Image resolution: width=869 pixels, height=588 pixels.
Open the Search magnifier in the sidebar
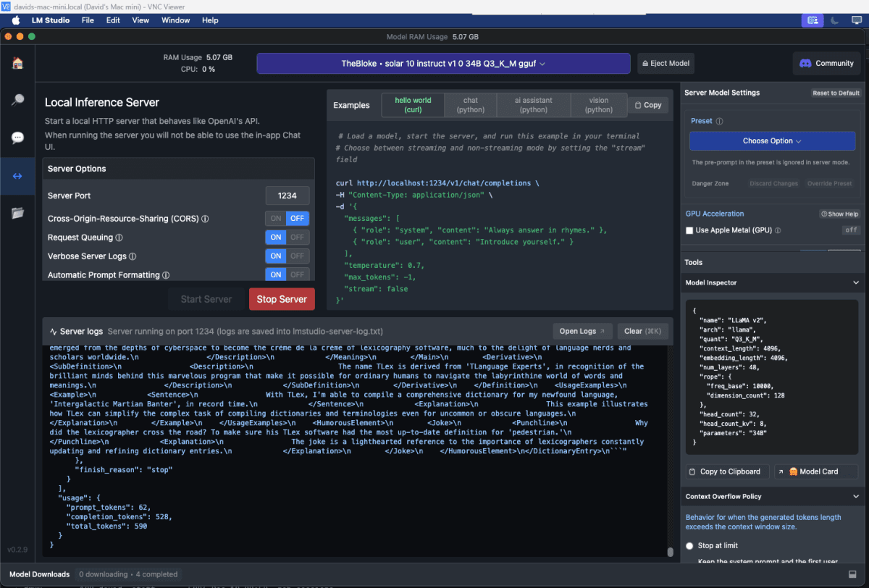(x=17, y=101)
